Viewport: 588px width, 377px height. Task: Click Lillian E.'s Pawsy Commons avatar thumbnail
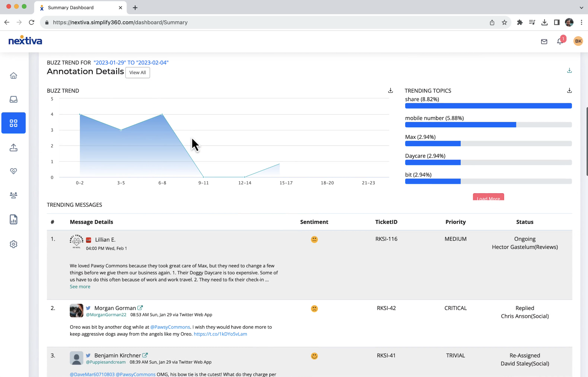(x=76, y=242)
